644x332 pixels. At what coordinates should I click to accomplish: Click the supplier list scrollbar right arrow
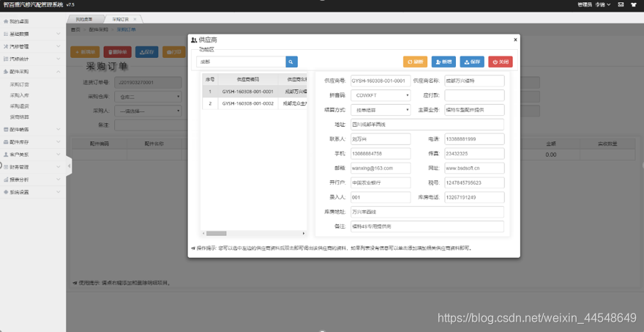pos(304,233)
